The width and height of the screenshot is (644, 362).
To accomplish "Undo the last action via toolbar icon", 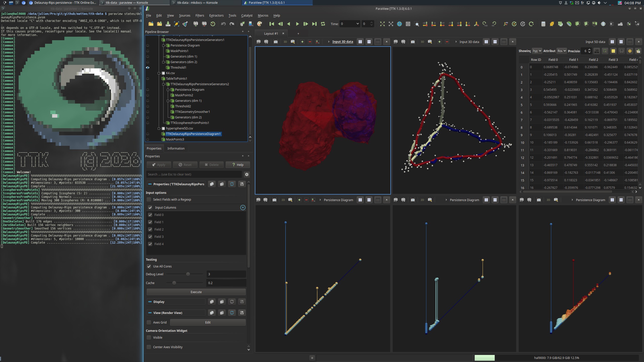I will (223, 24).
